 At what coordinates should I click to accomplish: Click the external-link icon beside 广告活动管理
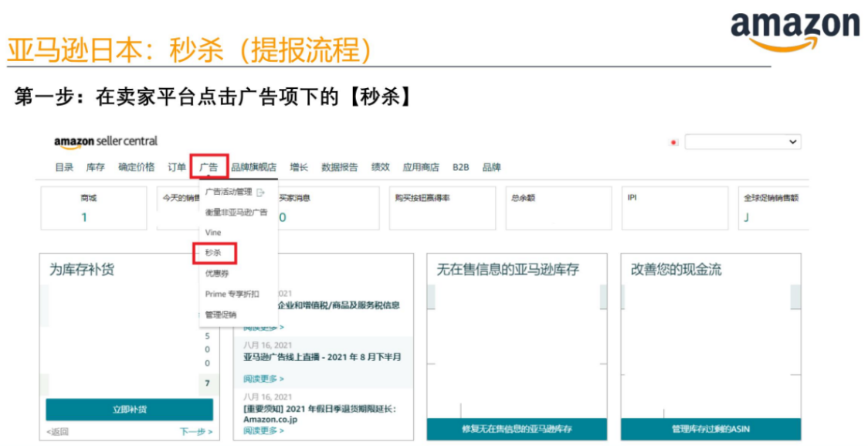tap(259, 192)
